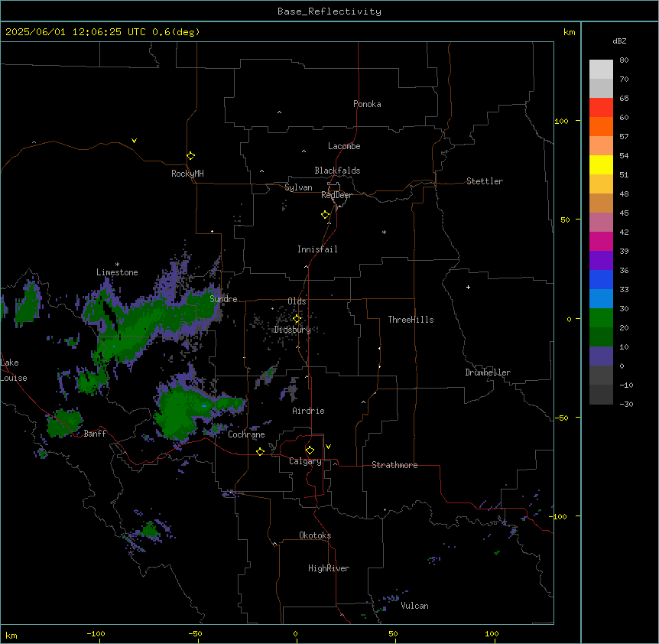Click the bright green 30 dBZ legend swatch
Screen dimensions: 659x644
point(601,318)
